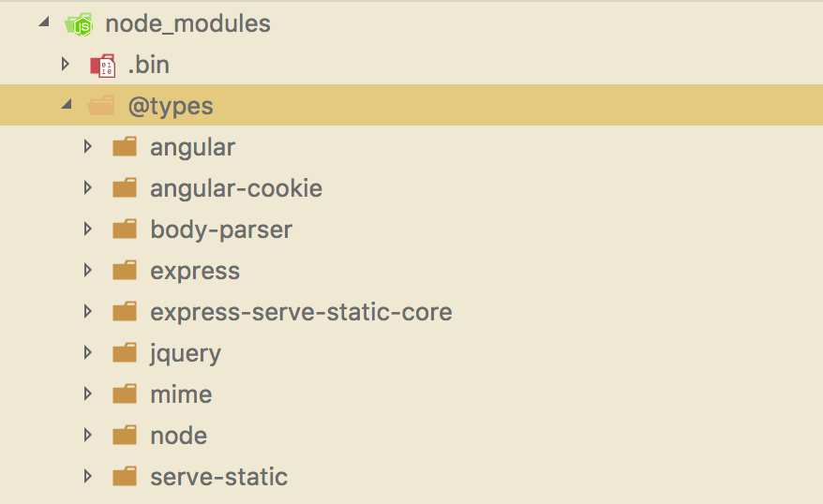Expand the angular-cookie disclosure triangle

tap(88, 187)
